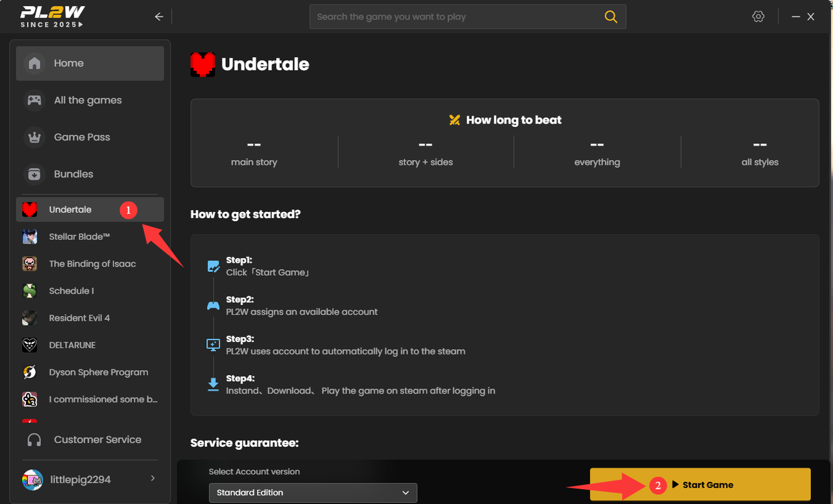
Task: Click the Step2 controller icon
Action: pos(213,306)
